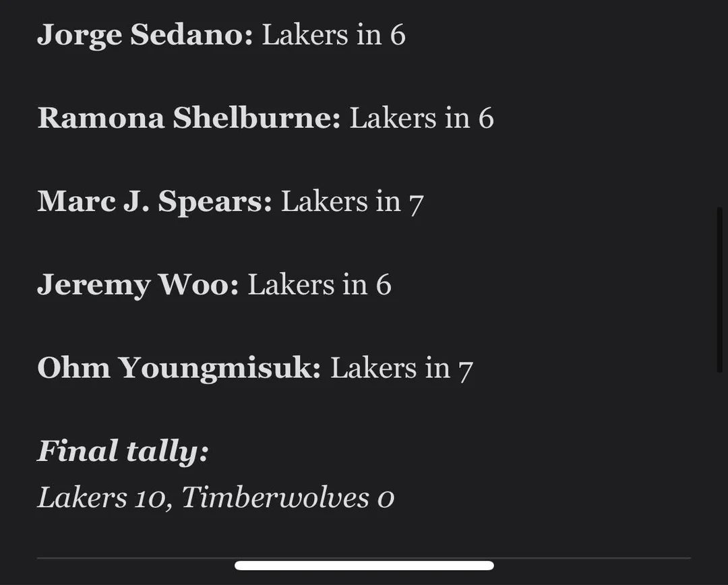
Task: Click Ramona Shelburne's "Lakers in 6" prediction
Action: point(421,119)
